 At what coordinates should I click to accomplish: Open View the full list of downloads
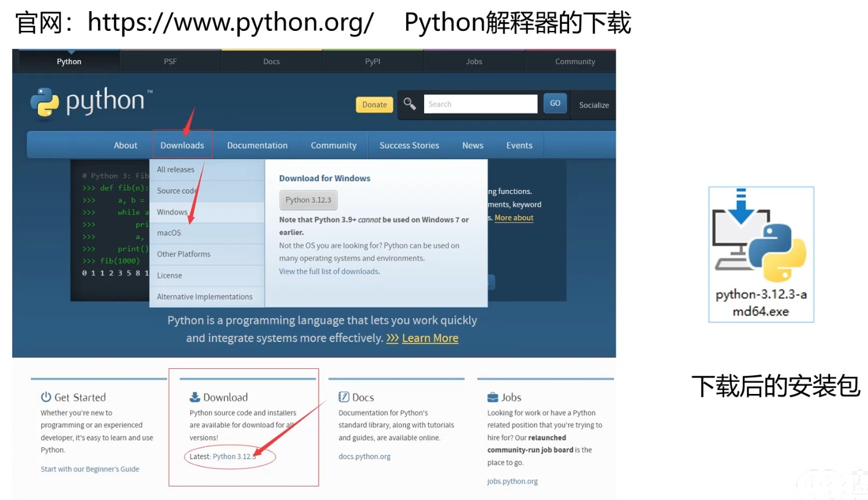click(329, 271)
